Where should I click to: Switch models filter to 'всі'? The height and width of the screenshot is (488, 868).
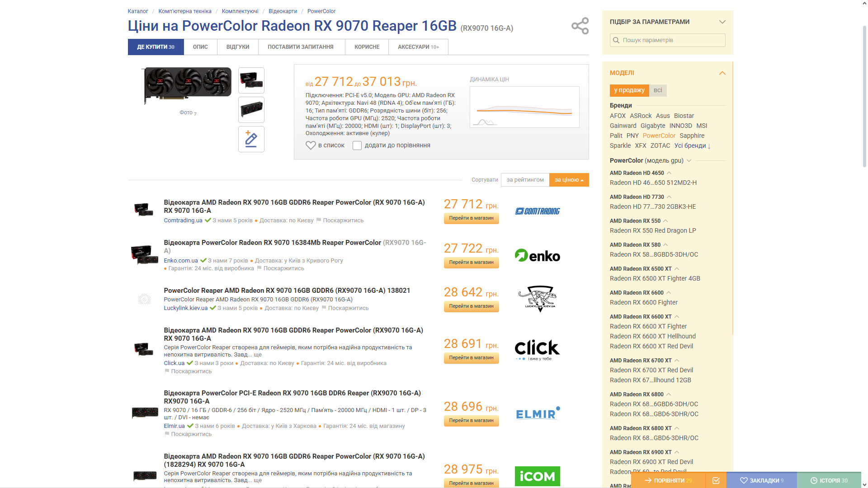[658, 90]
